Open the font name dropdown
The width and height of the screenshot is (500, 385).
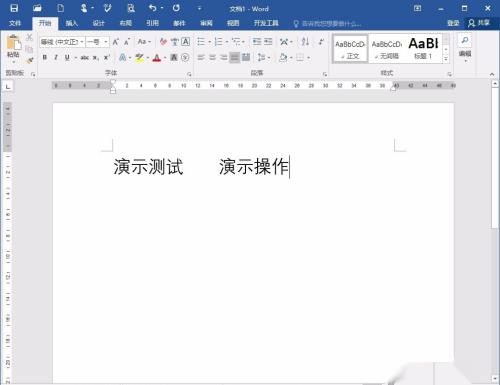pyautogui.click(x=82, y=42)
